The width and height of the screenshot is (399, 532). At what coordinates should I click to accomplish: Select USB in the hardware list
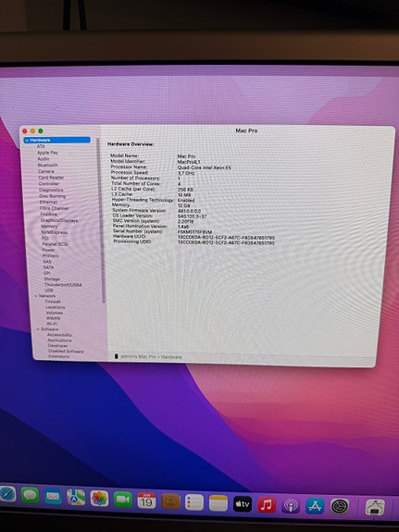49,291
